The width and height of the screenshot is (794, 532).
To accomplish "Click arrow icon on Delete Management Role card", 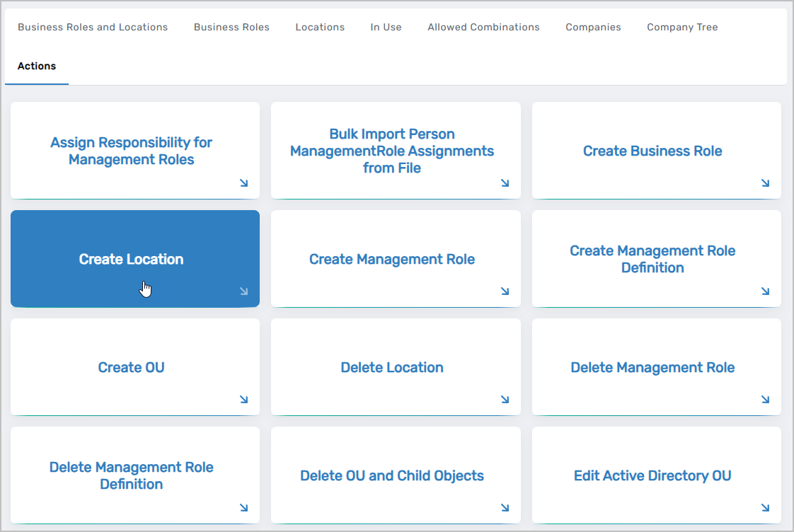I will pyautogui.click(x=765, y=400).
